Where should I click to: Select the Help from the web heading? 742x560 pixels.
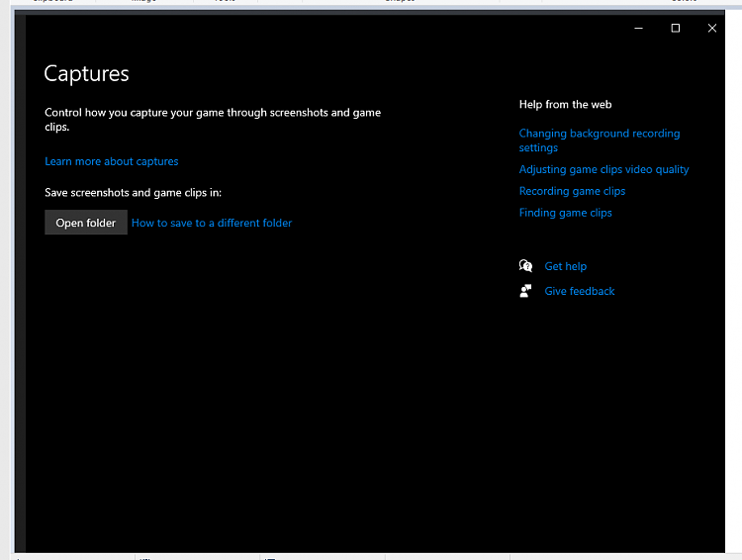566,105
